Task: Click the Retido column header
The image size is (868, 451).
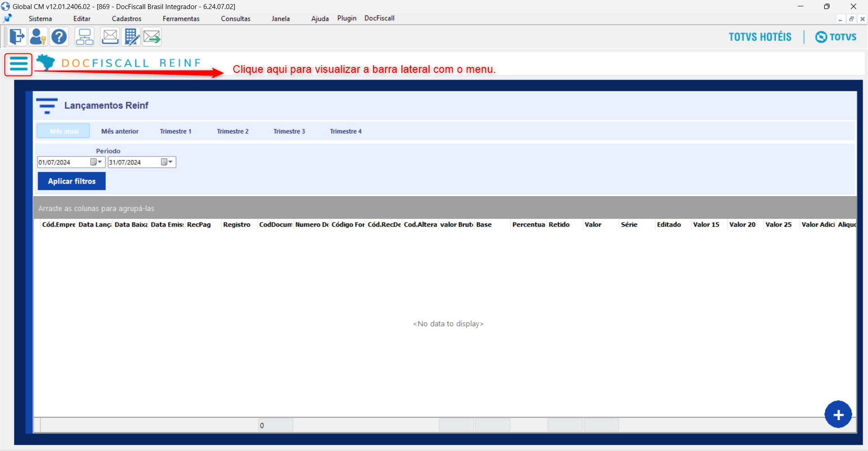Action: (565, 224)
